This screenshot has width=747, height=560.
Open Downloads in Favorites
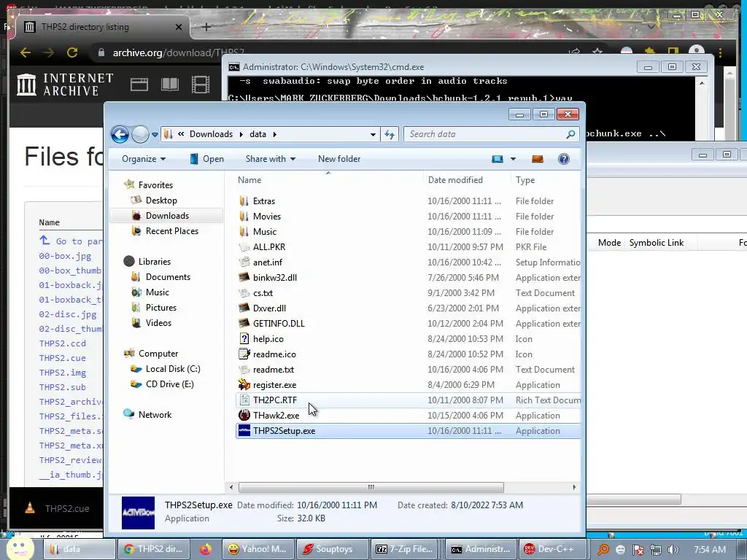click(167, 216)
